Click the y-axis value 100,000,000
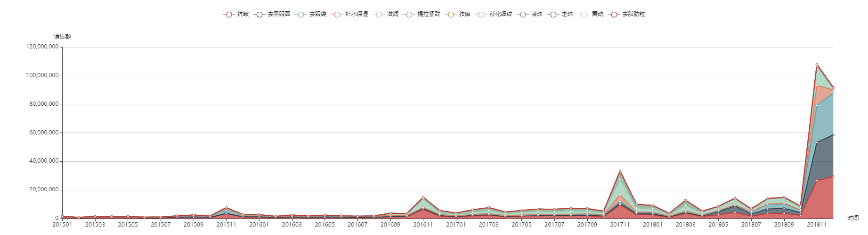The image size is (868, 235). [42, 75]
